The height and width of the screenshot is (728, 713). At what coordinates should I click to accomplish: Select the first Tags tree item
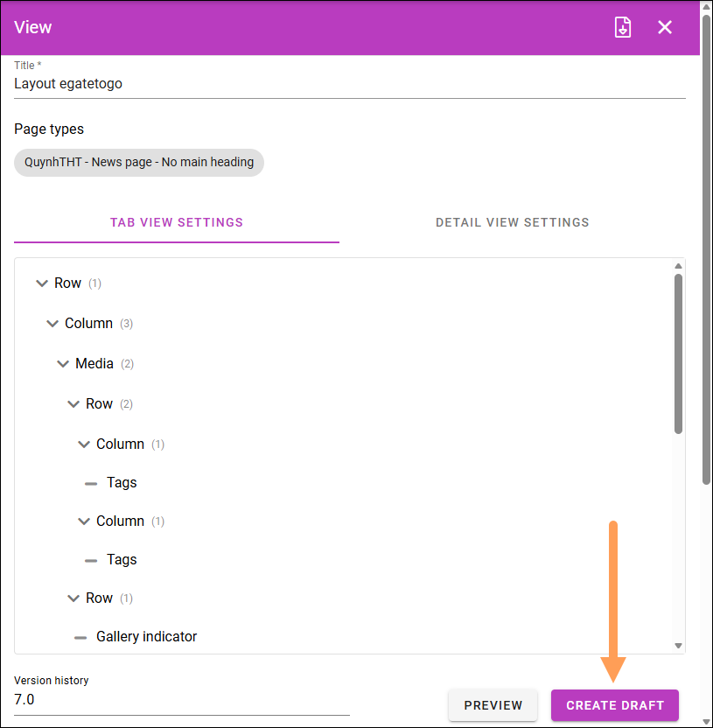click(122, 483)
